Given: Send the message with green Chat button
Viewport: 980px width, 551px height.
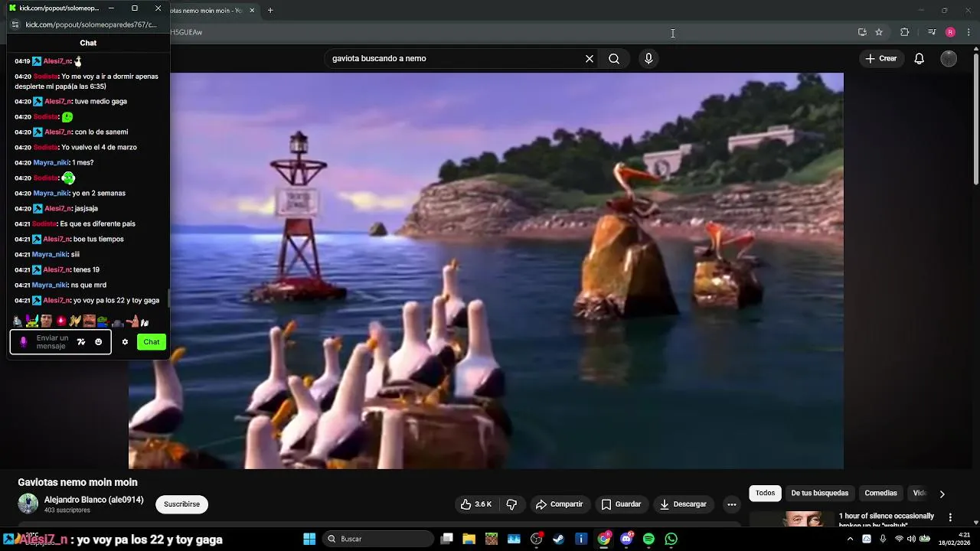Looking at the screenshot, I should tap(152, 342).
